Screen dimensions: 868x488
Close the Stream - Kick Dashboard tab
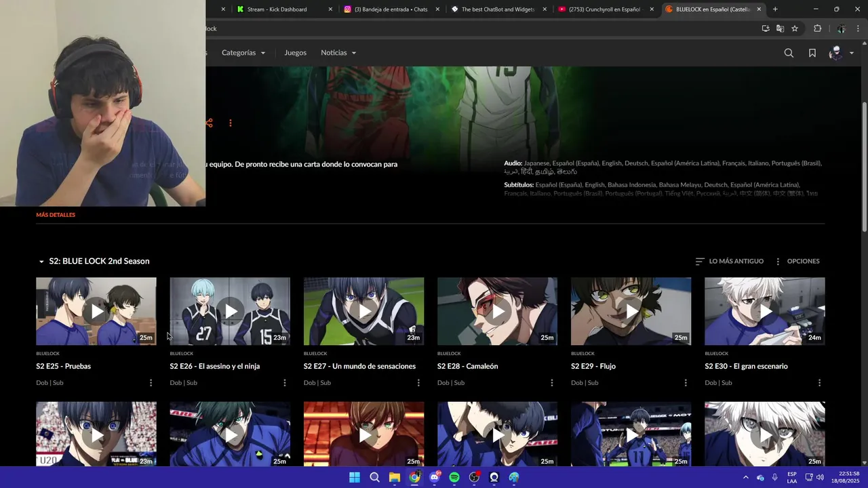point(330,9)
